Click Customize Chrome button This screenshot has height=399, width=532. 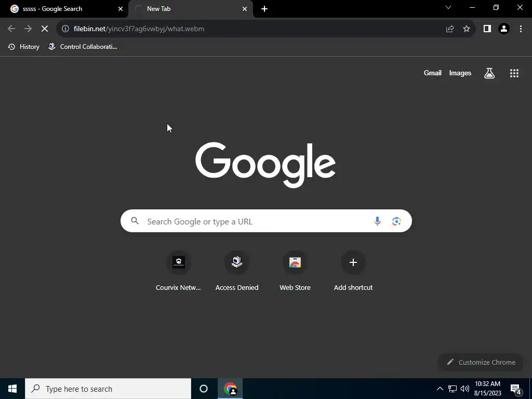tap(481, 362)
